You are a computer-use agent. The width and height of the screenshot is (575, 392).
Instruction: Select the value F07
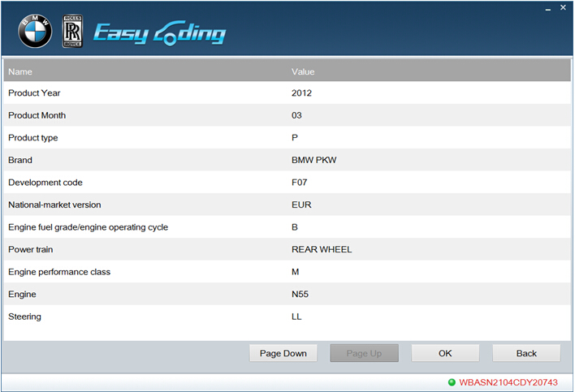click(x=299, y=183)
